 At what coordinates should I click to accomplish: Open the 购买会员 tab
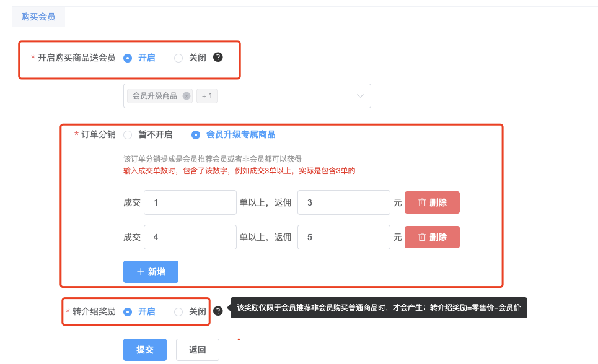coord(38,17)
